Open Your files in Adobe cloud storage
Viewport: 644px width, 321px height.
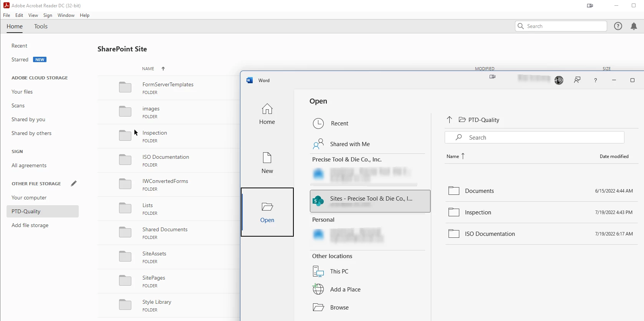click(22, 92)
